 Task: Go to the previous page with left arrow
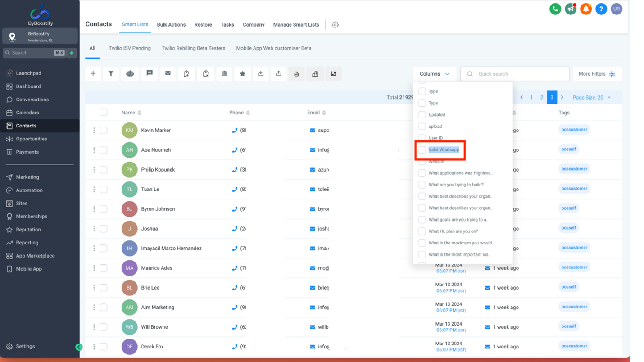(x=522, y=98)
